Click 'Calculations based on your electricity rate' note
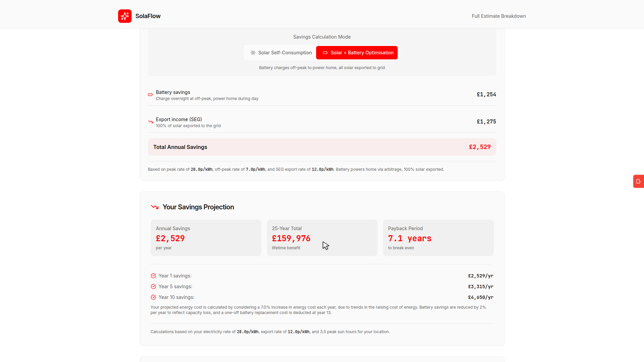This screenshot has height=362, width=644. tap(270, 332)
